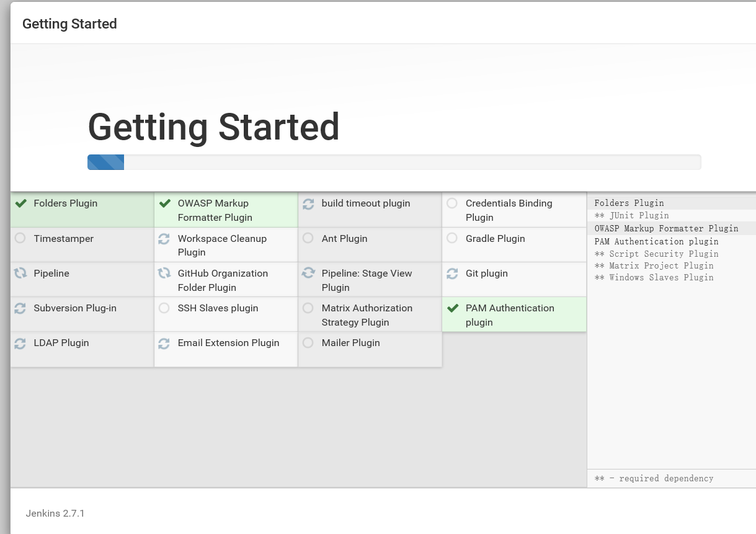Click the Ant Plugin label

click(344, 238)
